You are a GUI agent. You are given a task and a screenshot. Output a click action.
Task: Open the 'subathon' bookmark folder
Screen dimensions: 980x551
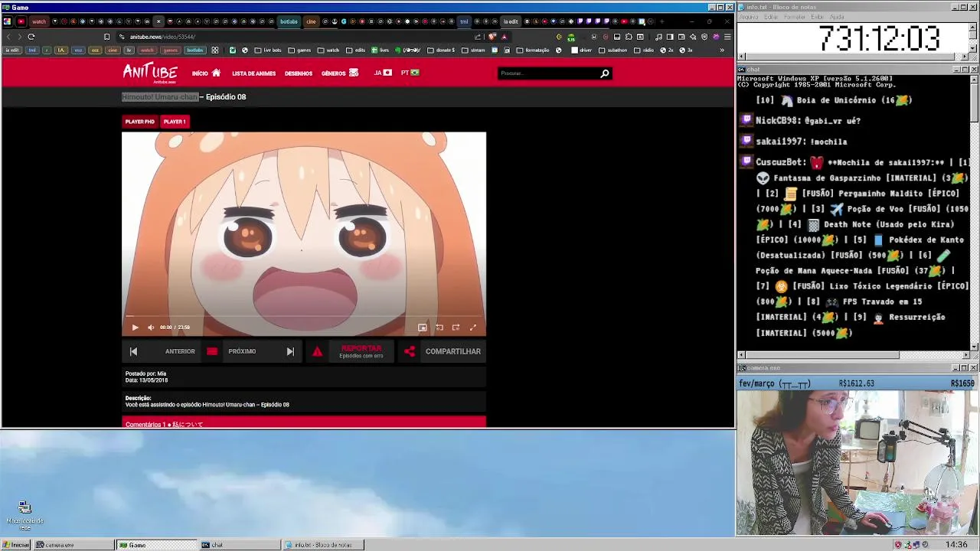tap(613, 51)
